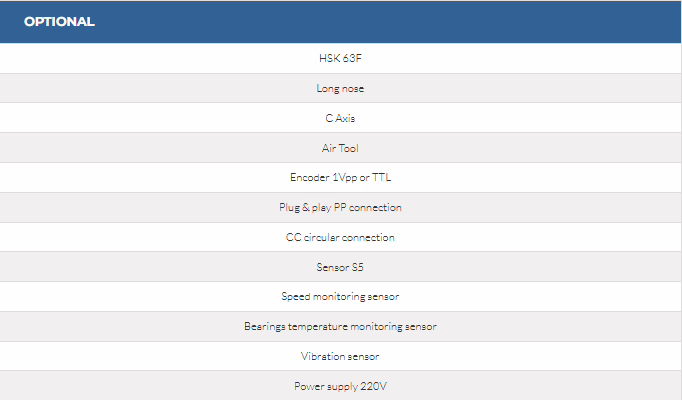682x400 pixels.
Task: Select the CC circular connection row
Action: point(340,237)
